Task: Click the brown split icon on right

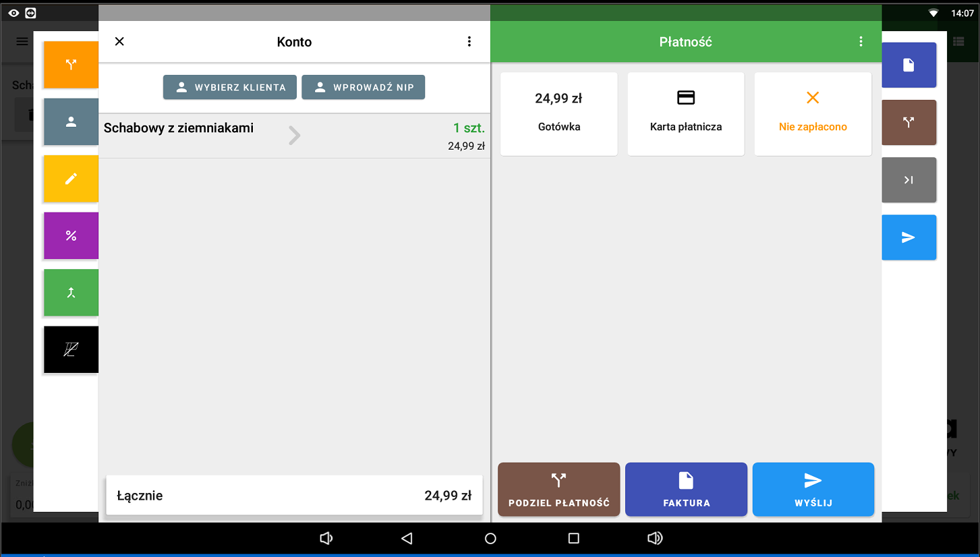Action: click(x=909, y=122)
